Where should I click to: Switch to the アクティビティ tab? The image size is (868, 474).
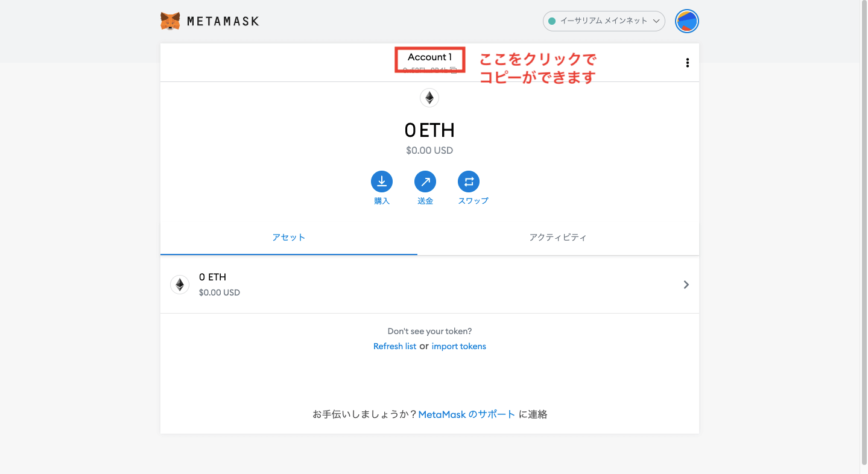(x=558, y=238)
